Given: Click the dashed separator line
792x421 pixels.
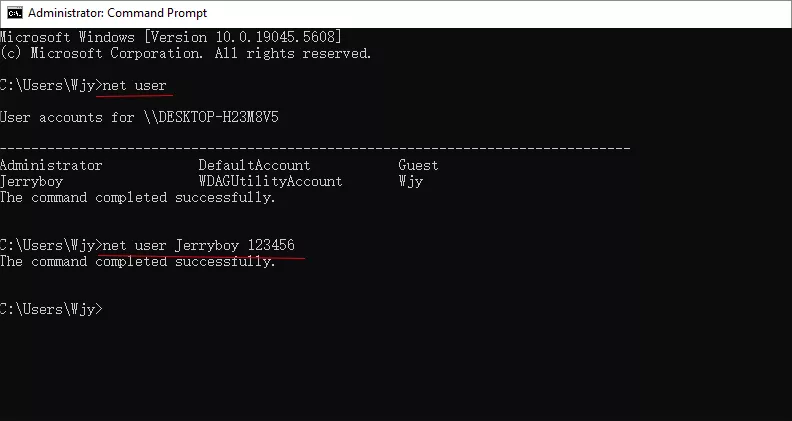Looking at the screenshot, I should pyautogui.click(x=315, y=148).
